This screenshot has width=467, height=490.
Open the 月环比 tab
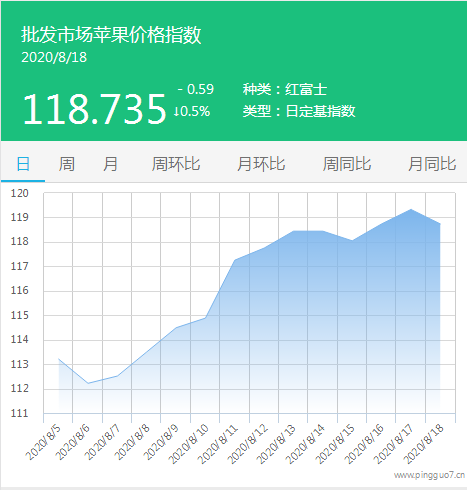pos(261,164)
